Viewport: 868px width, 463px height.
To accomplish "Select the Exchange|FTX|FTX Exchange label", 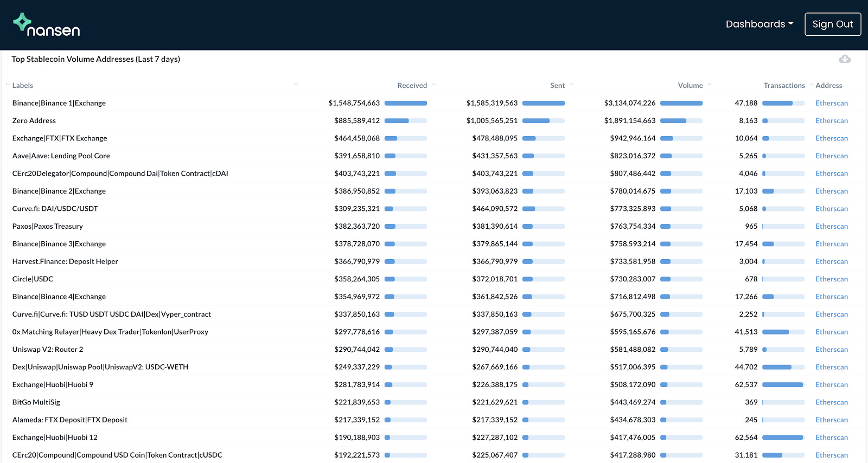I will 60,138.
